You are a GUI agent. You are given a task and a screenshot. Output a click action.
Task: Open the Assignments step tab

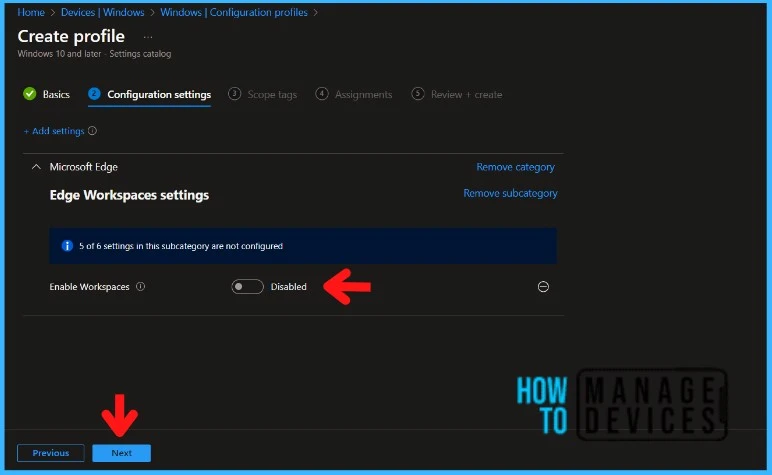354,95
